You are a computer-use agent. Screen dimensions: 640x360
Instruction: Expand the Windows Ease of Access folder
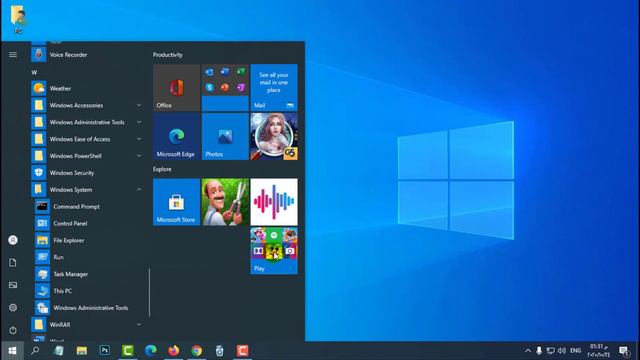pyautogui.click(x=87, y=139)
